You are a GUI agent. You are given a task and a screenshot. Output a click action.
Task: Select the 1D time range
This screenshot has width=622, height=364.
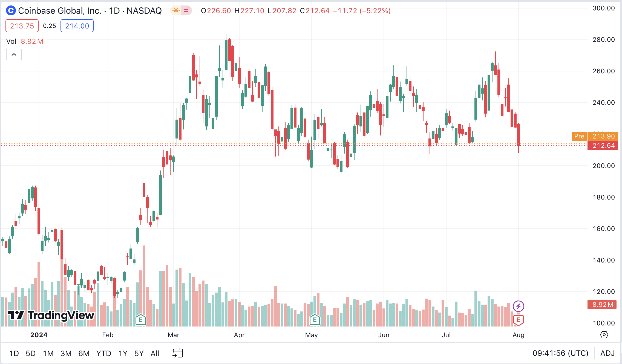pyautogui.click(x=14, y=353)
